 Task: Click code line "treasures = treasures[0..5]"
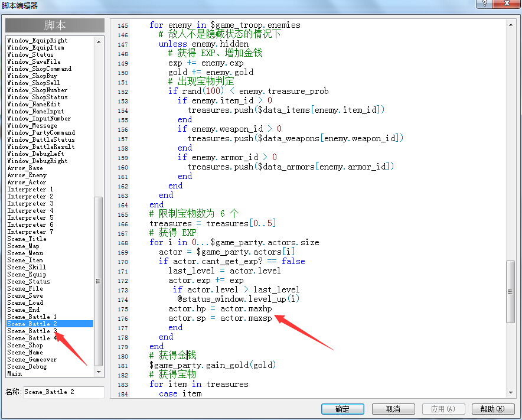tap(213, 223)
